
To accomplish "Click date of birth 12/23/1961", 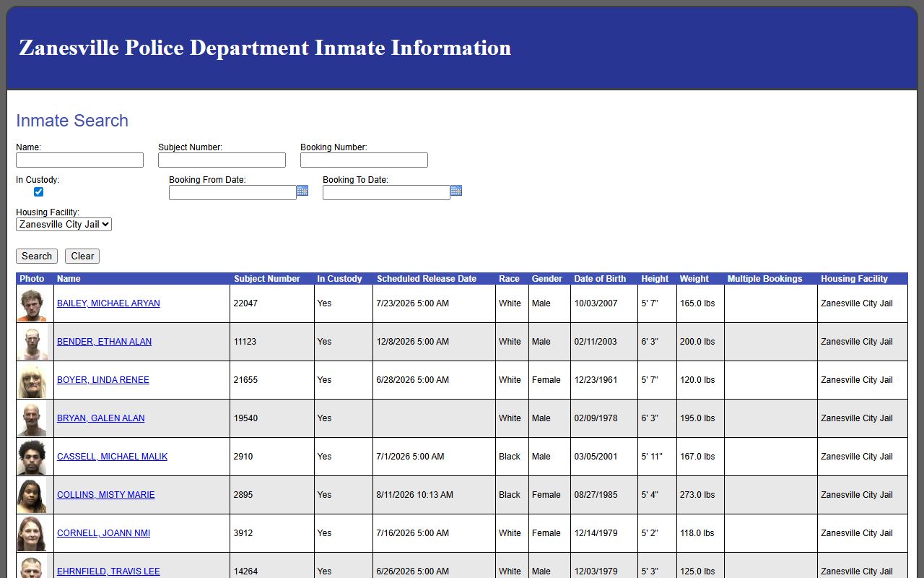I will click(596, 380).
